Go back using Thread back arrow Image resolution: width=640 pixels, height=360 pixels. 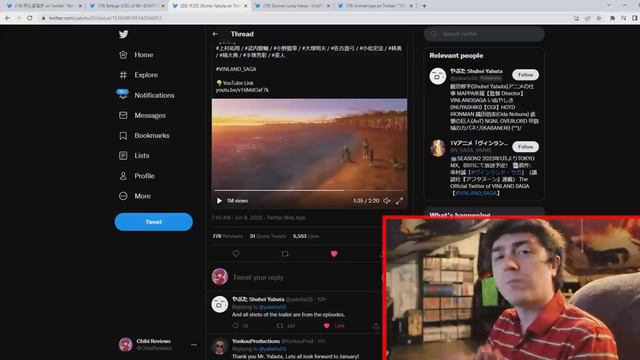[x=215, y=34]
